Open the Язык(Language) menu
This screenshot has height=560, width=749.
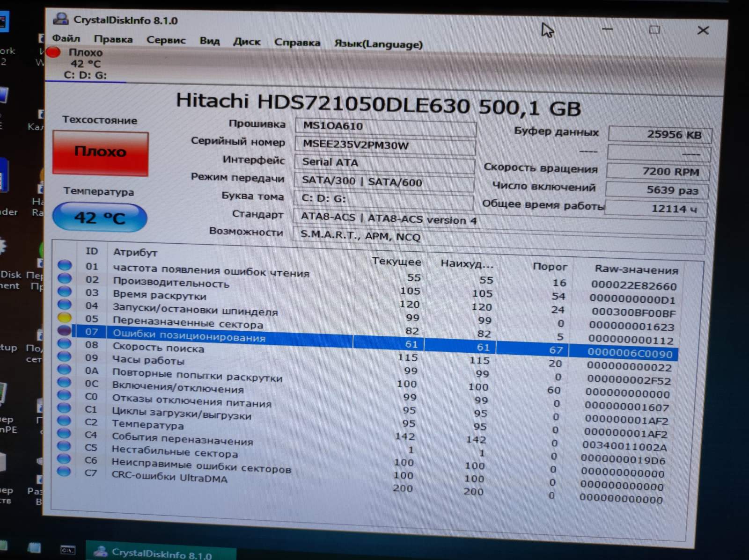[378, 44]
